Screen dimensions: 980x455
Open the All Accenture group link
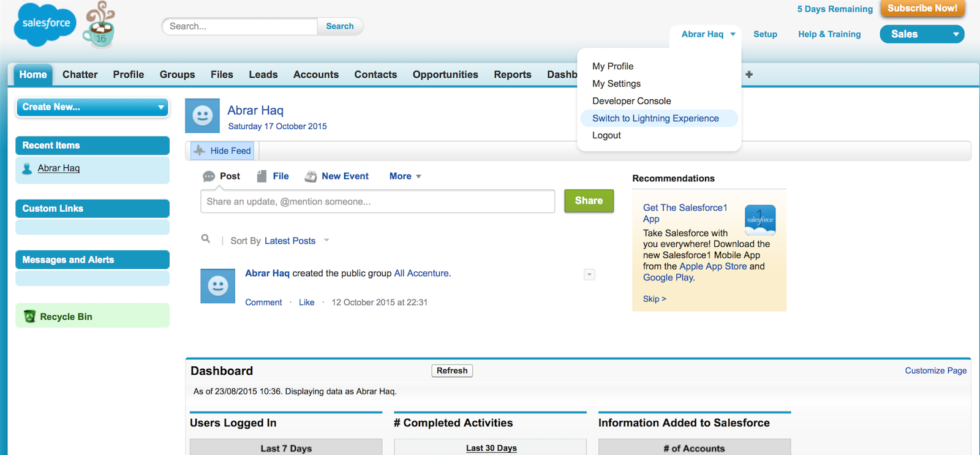tap(421, 273)
